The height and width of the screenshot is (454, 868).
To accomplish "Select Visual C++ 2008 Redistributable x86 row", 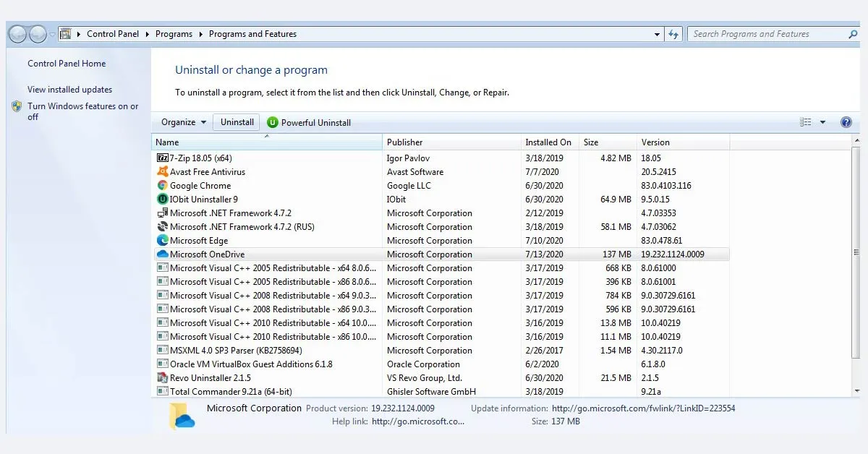I will point(441,309).
